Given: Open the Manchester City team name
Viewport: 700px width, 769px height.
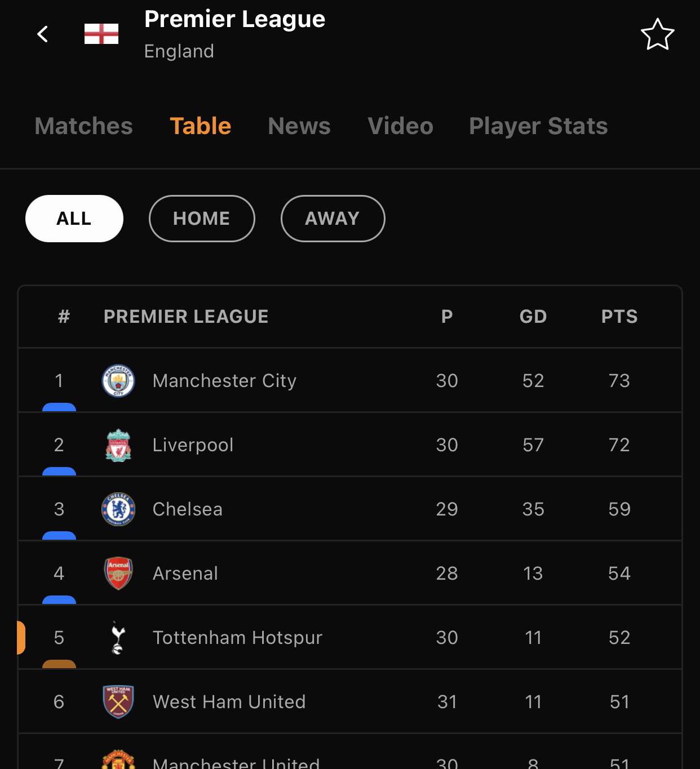Looking at the screenshot, I should click(x=224, y=381).
